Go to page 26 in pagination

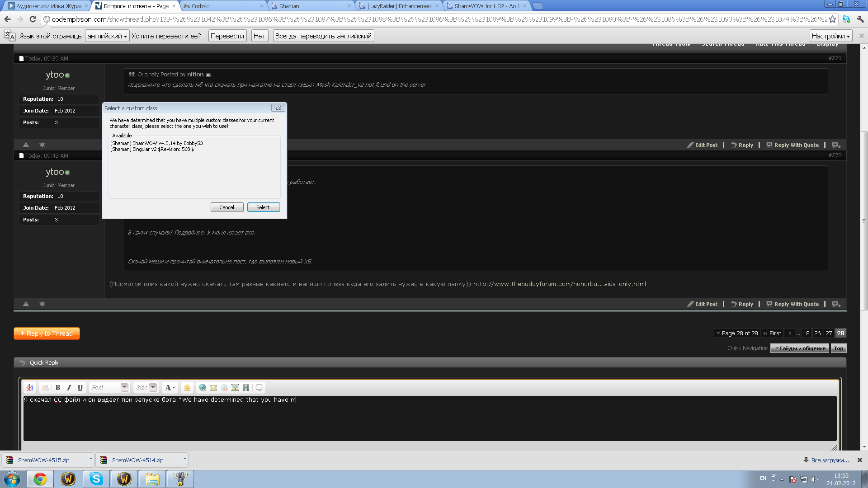click(x=817, y=333)
